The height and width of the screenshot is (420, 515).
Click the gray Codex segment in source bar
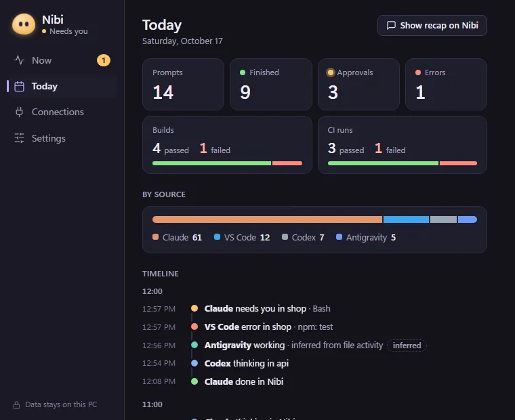coord(443,219)
